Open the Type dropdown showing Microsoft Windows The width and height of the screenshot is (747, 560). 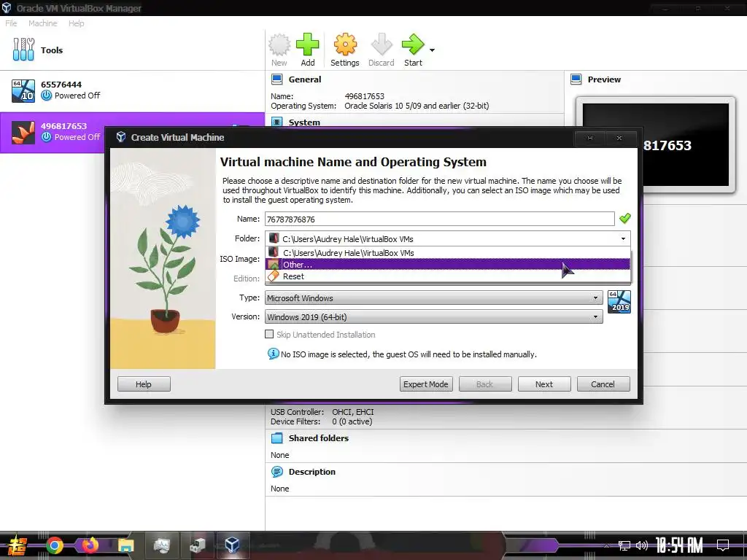pyautogui.click(x=433, y=298)
